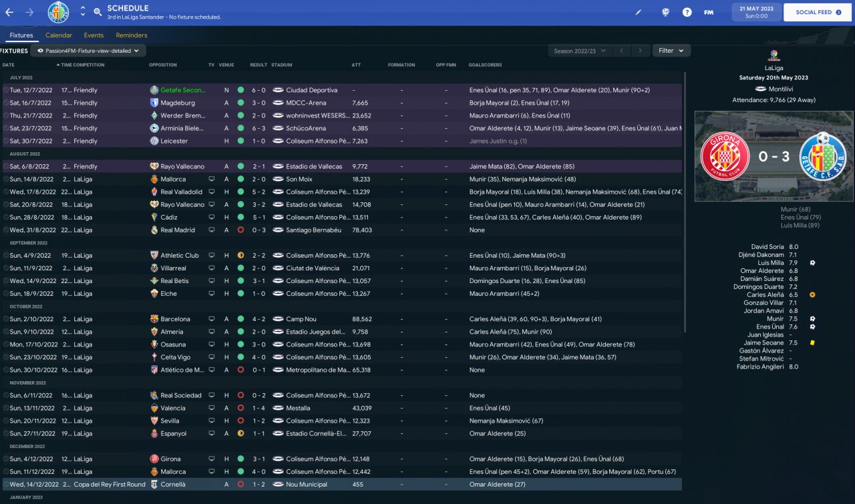Sort by the Stadium column header
The height and width of the screenshot is (504, 855).
(282, 65)
